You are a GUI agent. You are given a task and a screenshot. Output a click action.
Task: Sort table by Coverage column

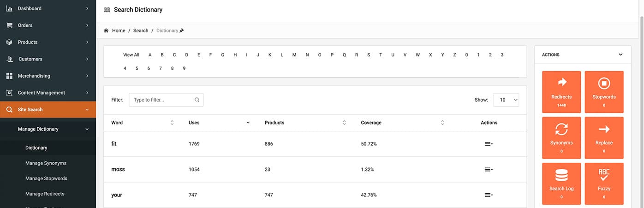pyautogui.click(x=442, y=122)
